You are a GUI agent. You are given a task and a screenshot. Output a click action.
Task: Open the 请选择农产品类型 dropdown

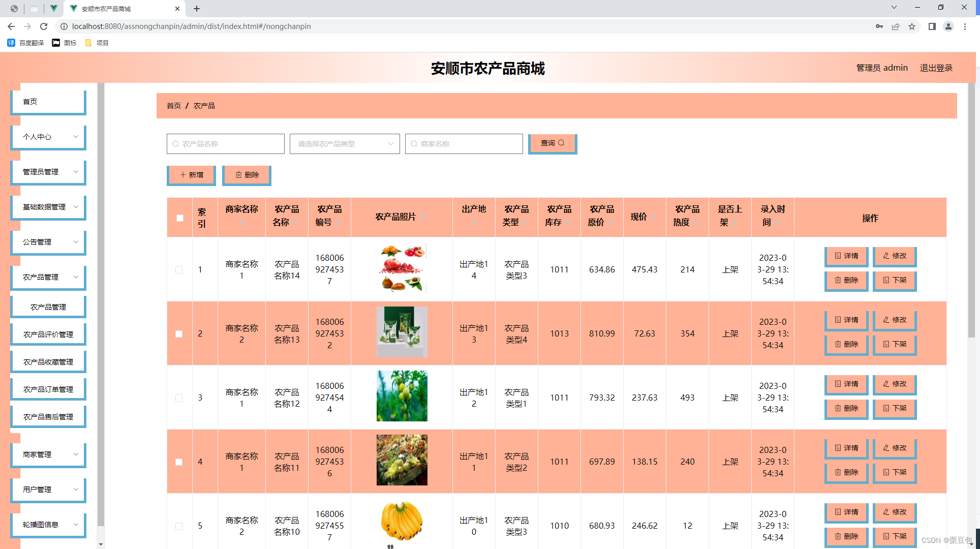tap(345, 144)
